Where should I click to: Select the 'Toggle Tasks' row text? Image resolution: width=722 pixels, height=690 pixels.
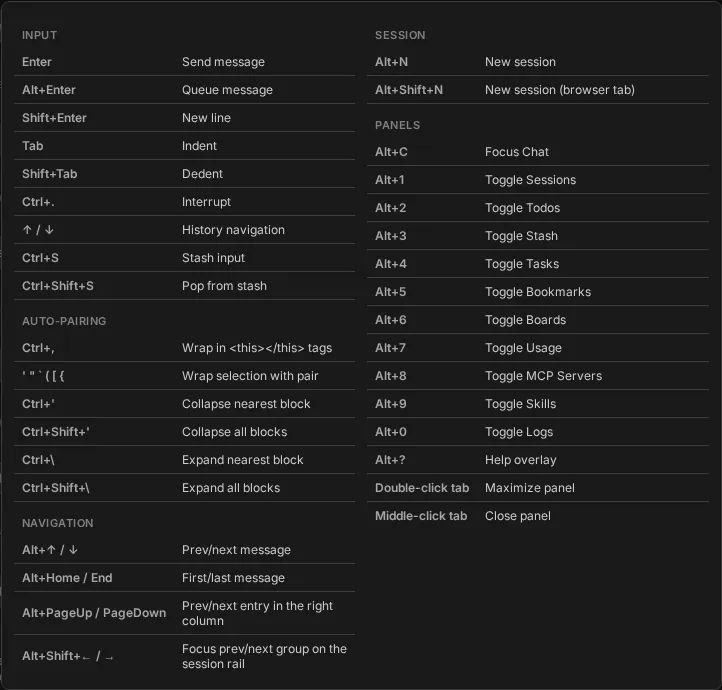point(522,264)
